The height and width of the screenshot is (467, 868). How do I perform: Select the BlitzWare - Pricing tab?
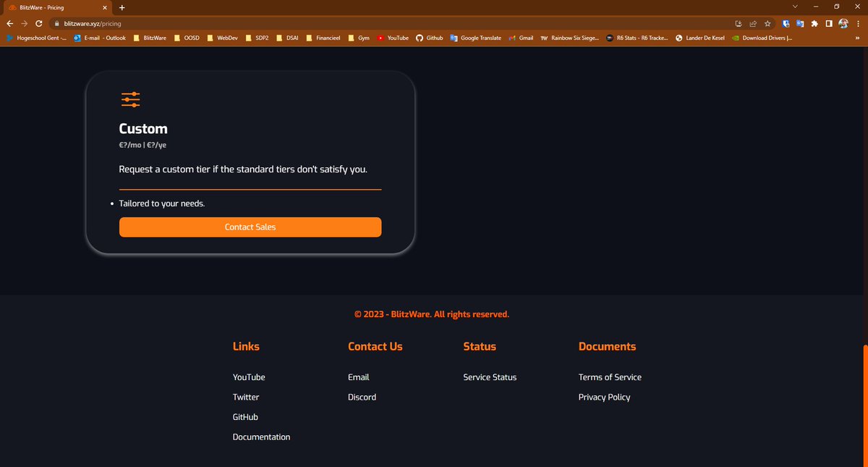58,7
